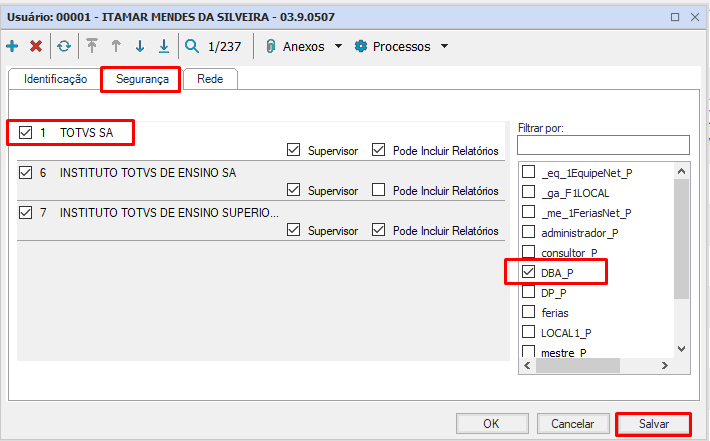Enable Pode Incluir Relatórios for company 6
Viewport: 710px width, 441px height.
coord(379,190)
